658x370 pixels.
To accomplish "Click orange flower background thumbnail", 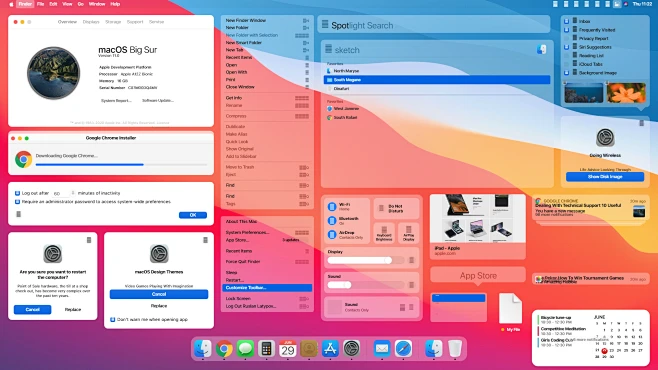I will tap(626, 93).
